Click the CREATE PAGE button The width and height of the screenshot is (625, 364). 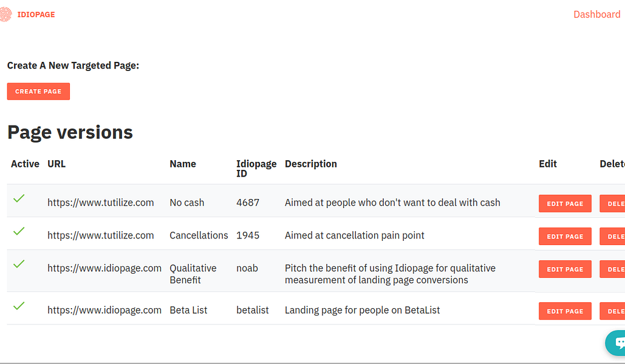pos(38,91)
